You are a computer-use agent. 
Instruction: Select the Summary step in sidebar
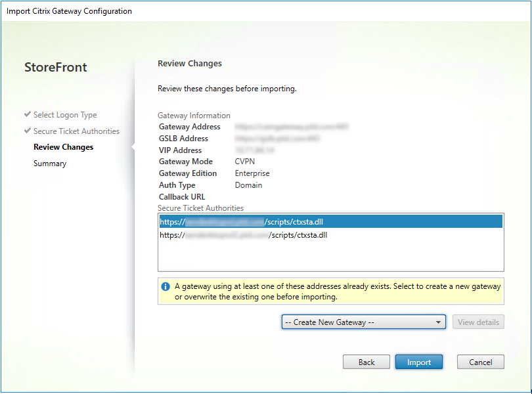point(50,164)
